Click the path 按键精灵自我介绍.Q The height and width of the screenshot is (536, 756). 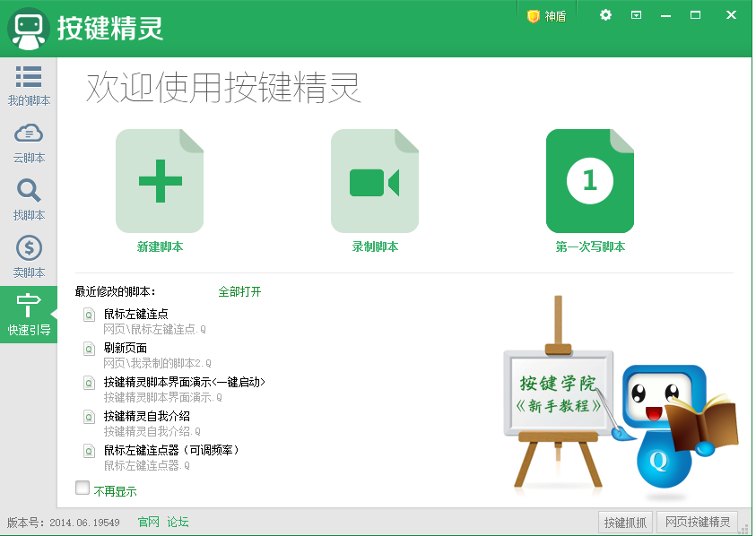(152, 431)
